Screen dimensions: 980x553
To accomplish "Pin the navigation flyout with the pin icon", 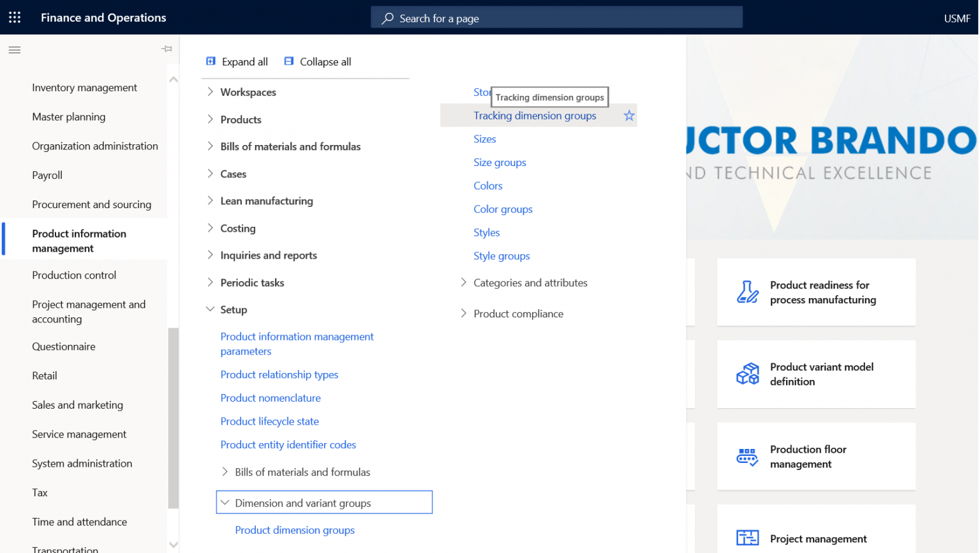I will coord(167,49).
